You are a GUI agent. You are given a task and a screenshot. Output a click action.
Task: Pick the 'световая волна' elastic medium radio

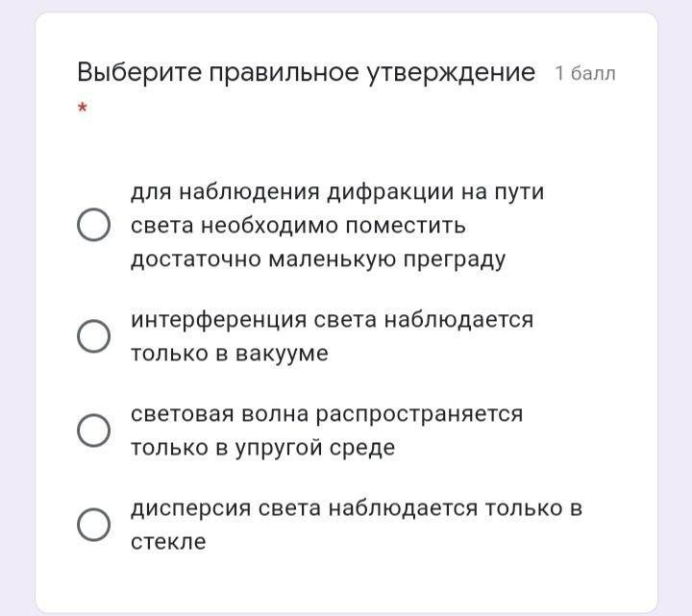[x=92, y=431]
